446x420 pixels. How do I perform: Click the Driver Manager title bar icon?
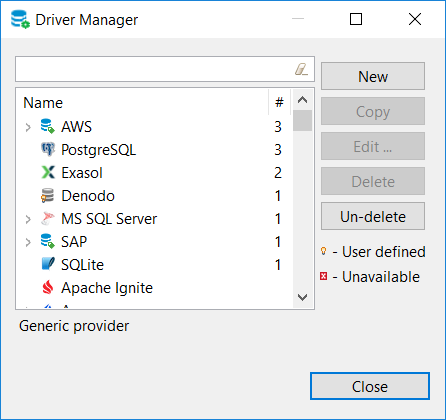pos(20,19)
